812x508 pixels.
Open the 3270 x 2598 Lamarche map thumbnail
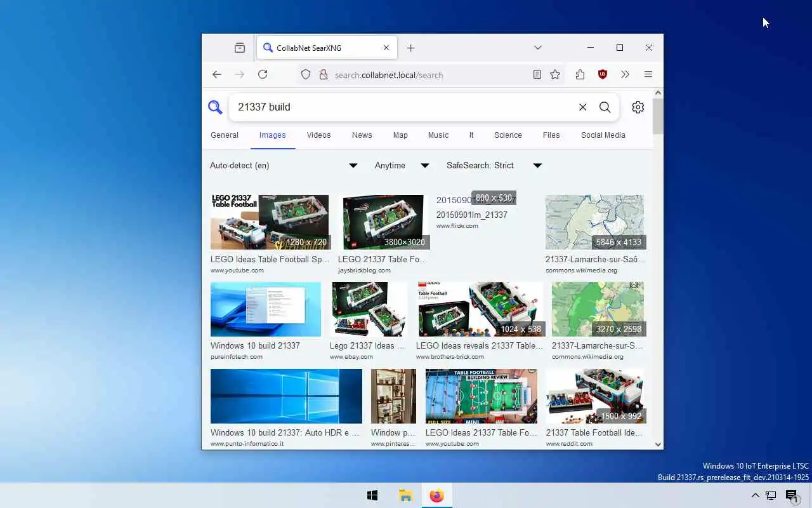tap(598, 309)
